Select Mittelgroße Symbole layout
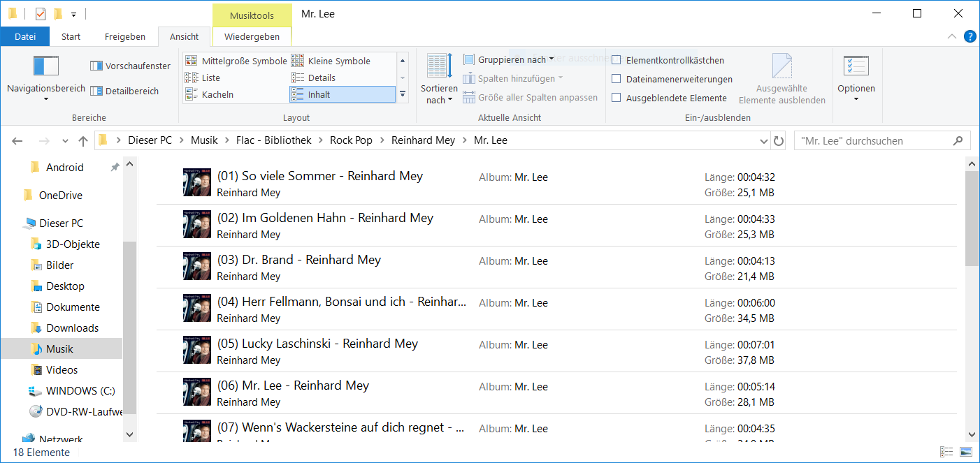 tap(236, 61)
